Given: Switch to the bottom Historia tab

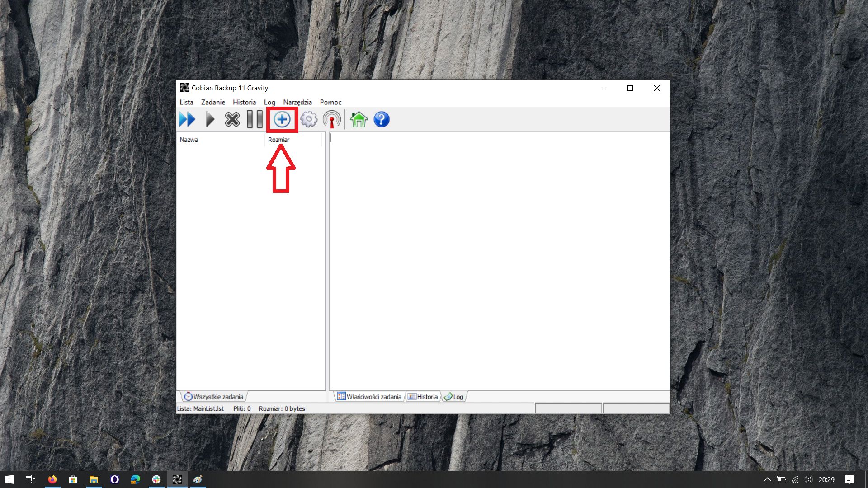Looking at the screenshot, I should click(x=423, y=397).
